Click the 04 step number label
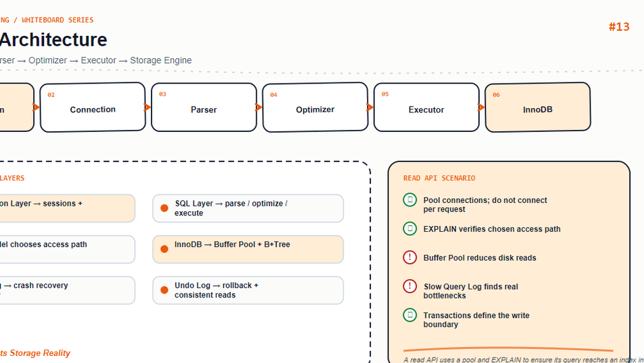The image size is (644, 363). tap(274, 95)
